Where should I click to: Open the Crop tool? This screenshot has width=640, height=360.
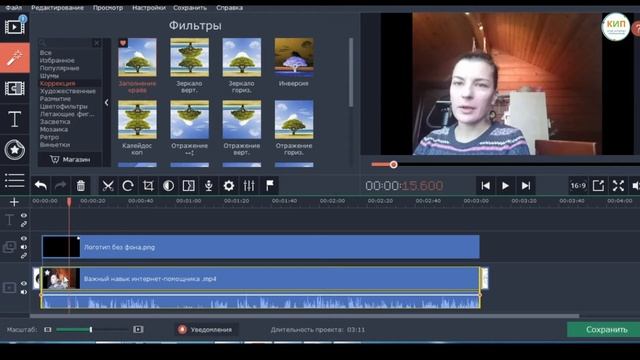(148, 186)
